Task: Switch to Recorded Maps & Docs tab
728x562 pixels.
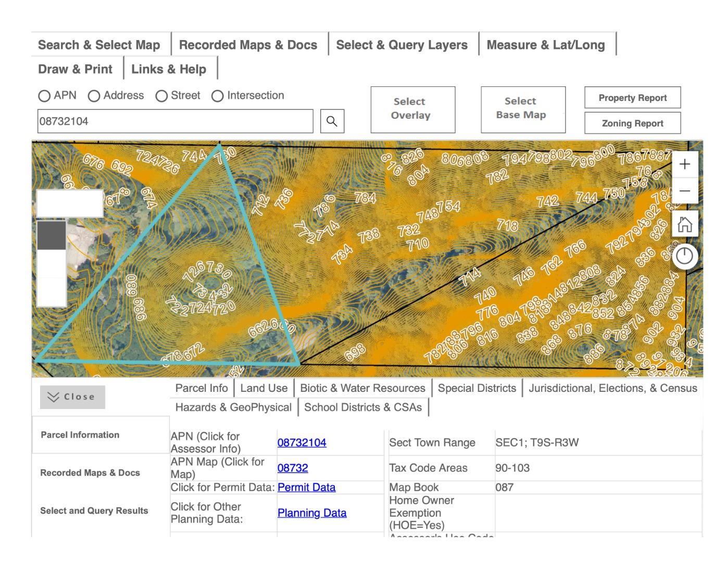Action: tap(248, 45)
